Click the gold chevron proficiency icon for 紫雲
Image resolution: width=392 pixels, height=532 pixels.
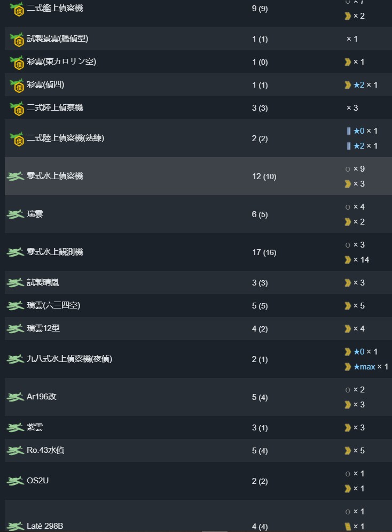[x=348, y=428]
